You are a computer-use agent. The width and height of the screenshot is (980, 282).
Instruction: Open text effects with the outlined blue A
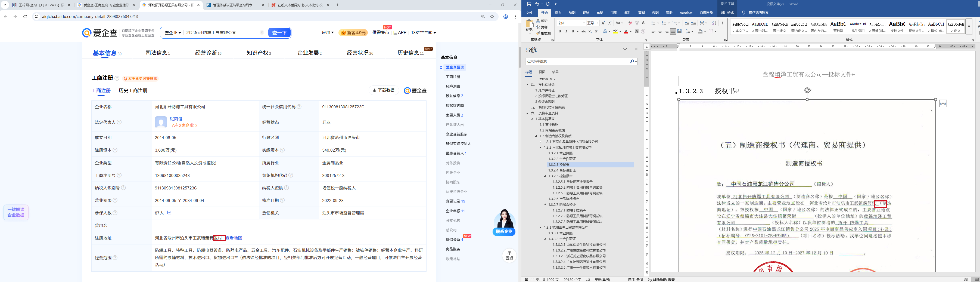click(605, 32)
